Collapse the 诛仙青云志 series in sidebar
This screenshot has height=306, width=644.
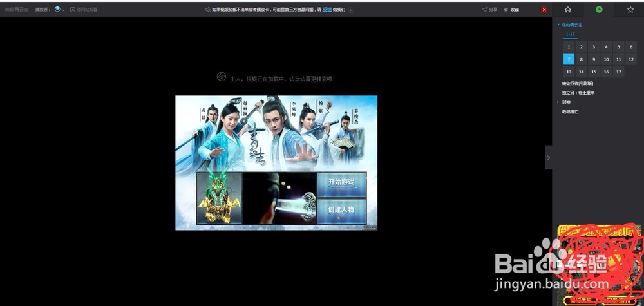pos(558,24)
